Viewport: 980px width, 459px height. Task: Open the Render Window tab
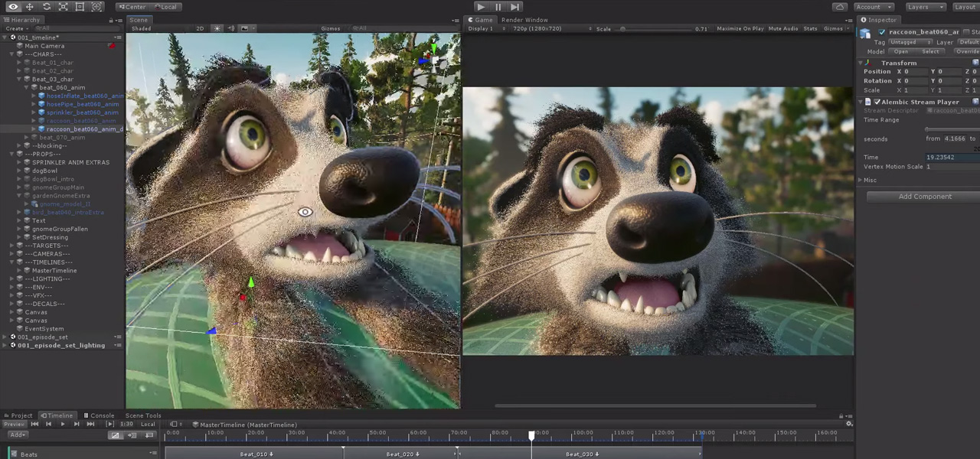[x=524, y=20]
